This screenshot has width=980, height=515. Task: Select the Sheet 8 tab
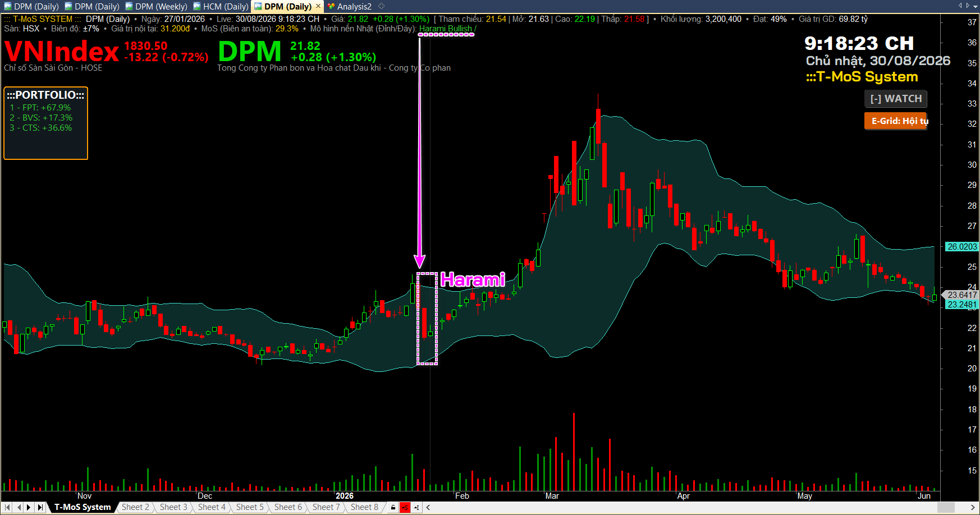(x=364, y=507)
